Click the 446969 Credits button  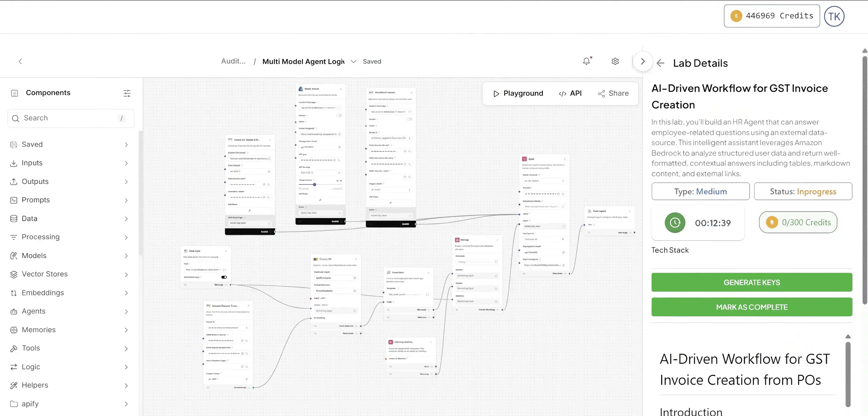tap(772, 16)
